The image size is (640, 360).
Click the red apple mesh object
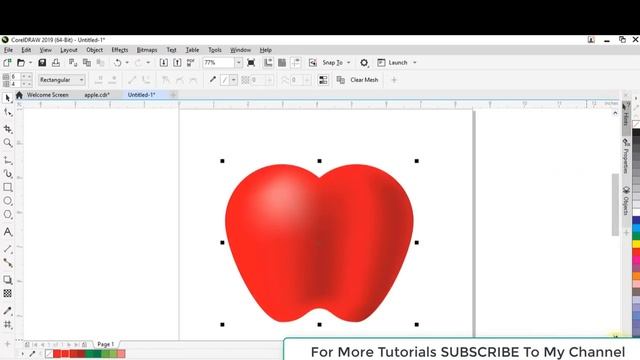[319, 242]
